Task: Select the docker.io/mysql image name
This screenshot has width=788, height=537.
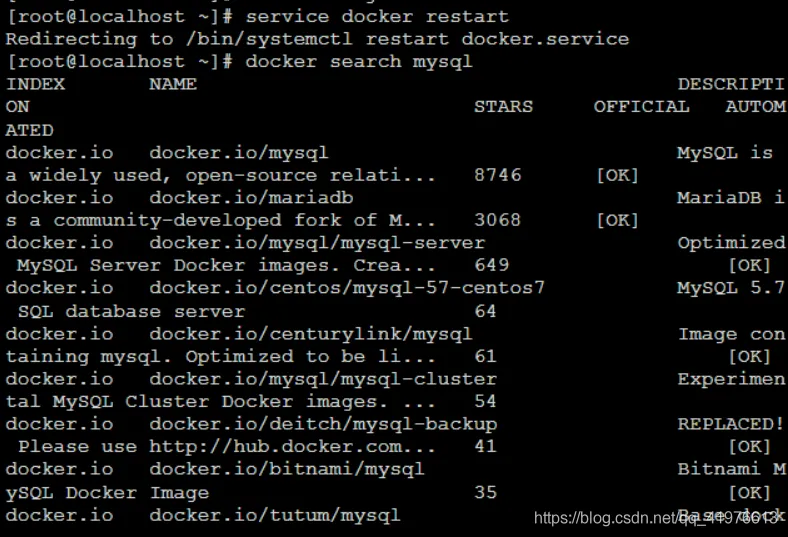Action: click(239, 153)
